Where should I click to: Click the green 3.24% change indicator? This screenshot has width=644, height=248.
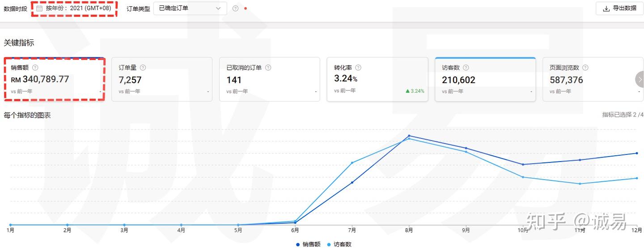tap(415, 91)
